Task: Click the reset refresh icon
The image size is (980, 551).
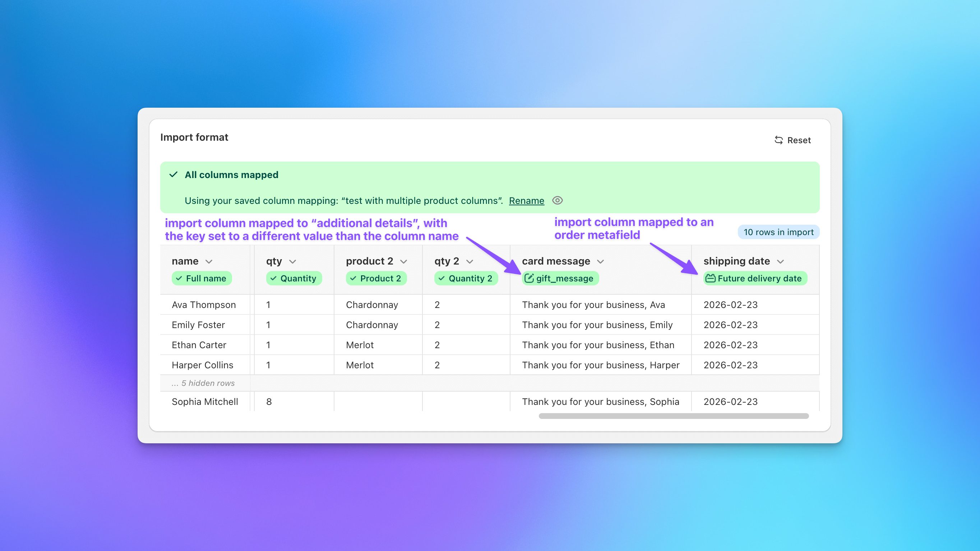Action: click(x=778, y=140)
